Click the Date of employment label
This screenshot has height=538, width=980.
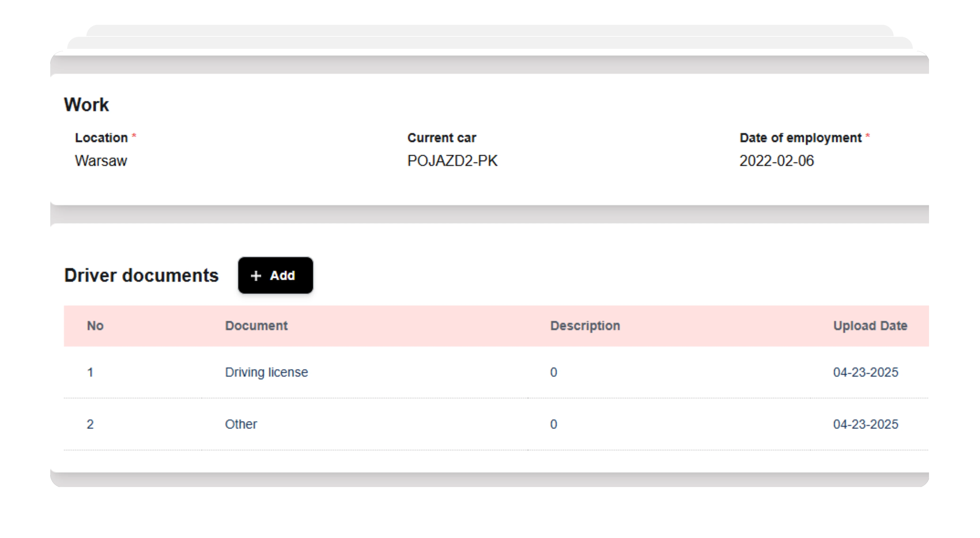point(800,138)
